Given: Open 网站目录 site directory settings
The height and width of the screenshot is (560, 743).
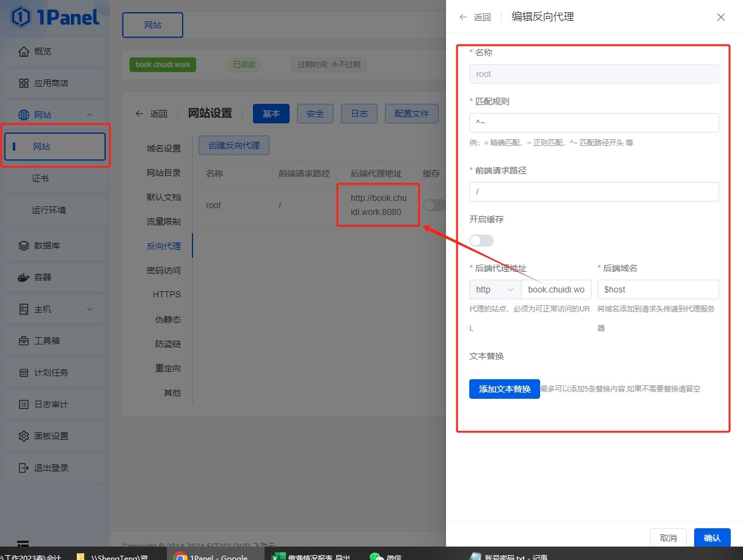Looking at the screenshot, I should click(x=164, y=173).
